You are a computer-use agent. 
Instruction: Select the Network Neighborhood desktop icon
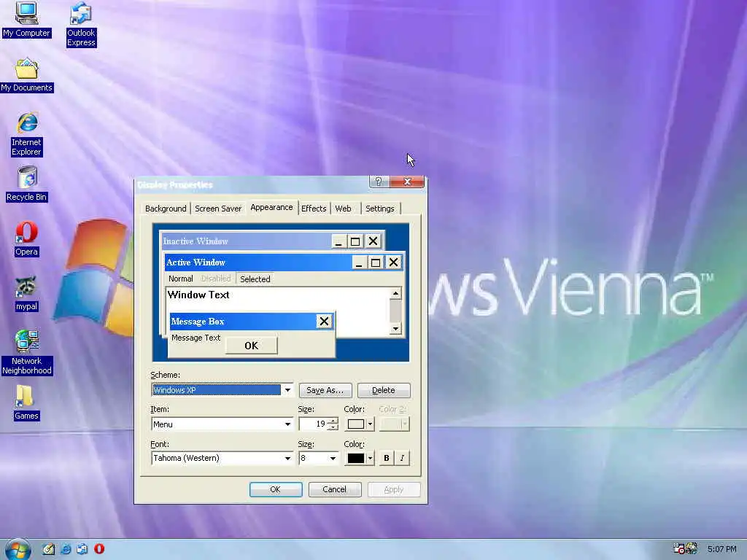(x=27, y=352)
